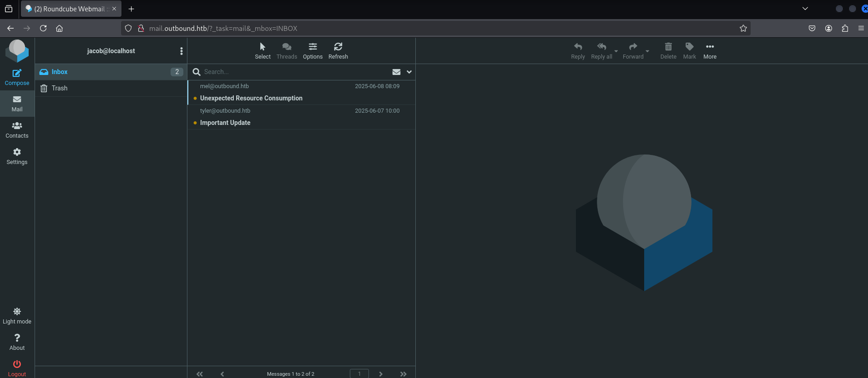Click sender tyler@outbound.htb
The image size is (868, 378).
click(225, 110)
